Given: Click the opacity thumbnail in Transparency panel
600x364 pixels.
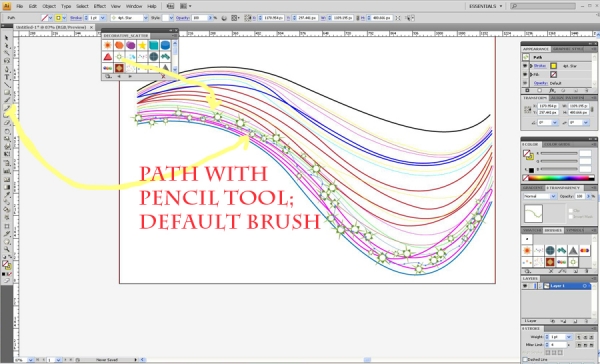Looking at the screenshot, I should tap(533, 214).
